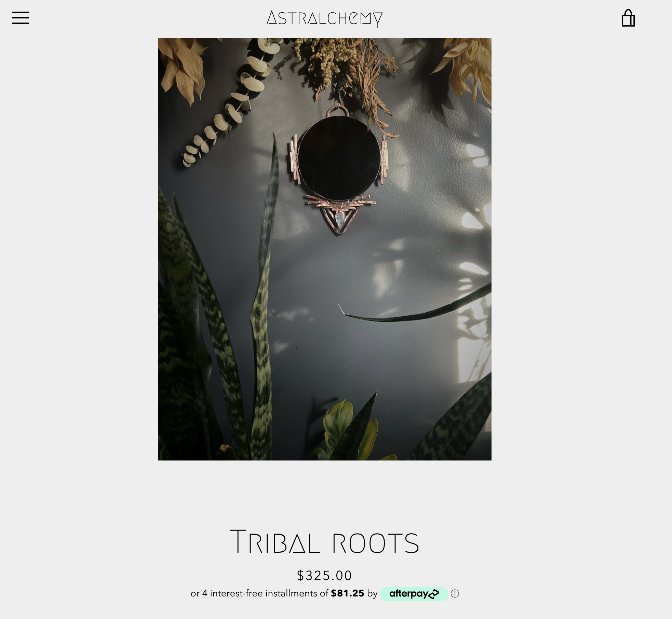Go home via the Astralchemy logo
This screenshot has width=672, height=619.
(x=324, y=18)
